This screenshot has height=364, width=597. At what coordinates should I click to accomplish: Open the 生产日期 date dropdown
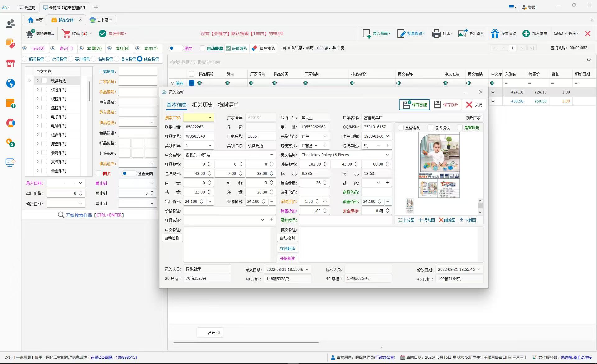(x=387, y=136)
